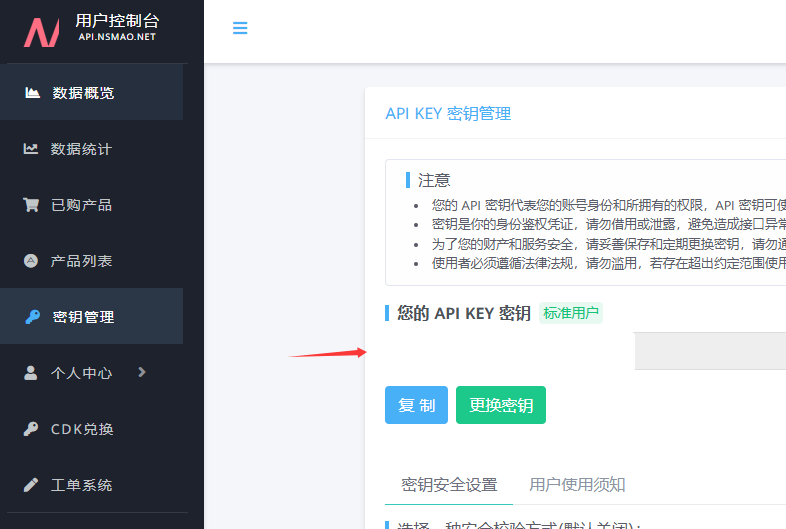Click the round icon beside 产品列表
Image resolution: width=786 pixels, height=529 pixels.
click(x=32, y=261)
